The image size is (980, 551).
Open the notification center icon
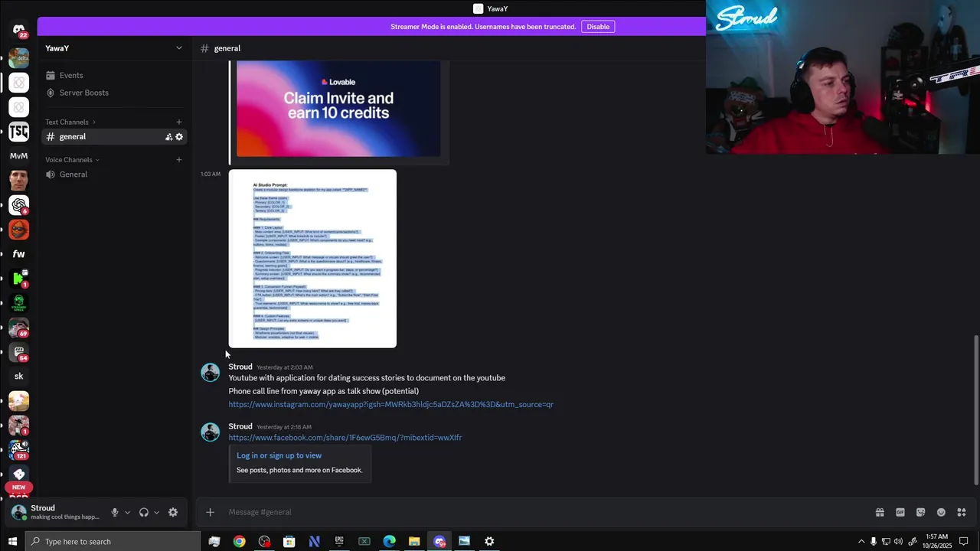coord(964,542)
